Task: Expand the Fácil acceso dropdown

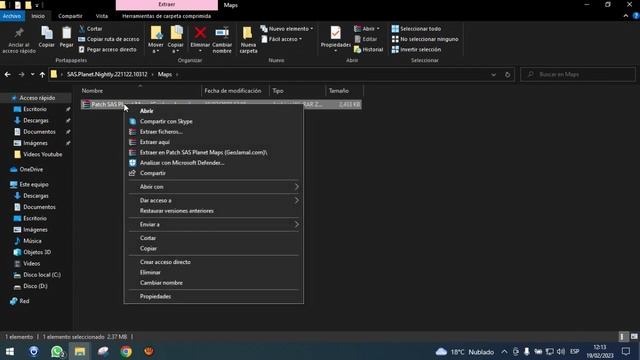Action: click(x=282, y=39)
